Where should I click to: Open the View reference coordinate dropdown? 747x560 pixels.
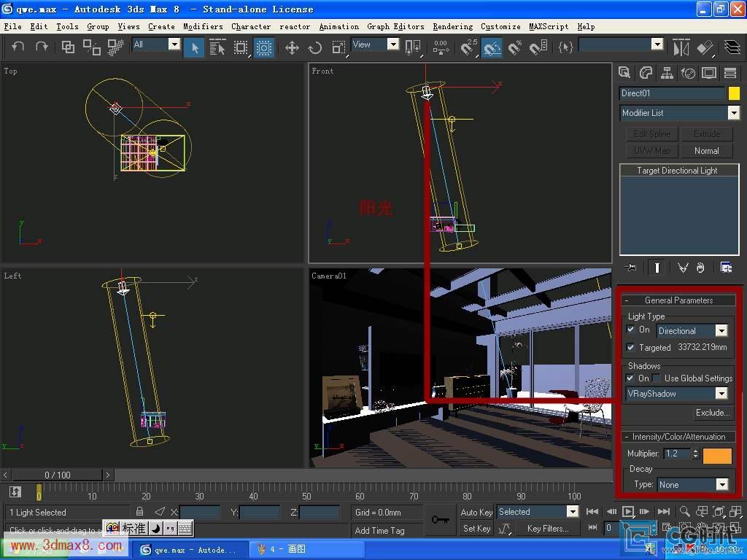(x=375, y=44)
